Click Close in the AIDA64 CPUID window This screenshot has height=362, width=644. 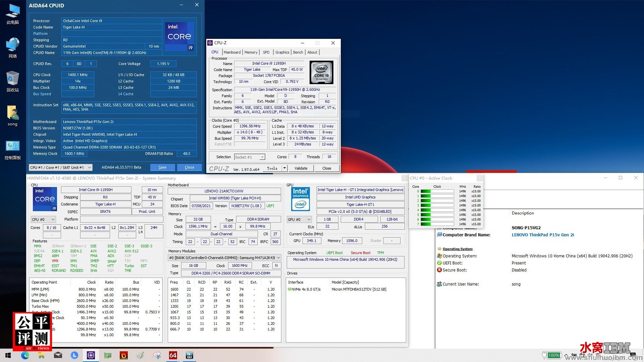point(189,167)
